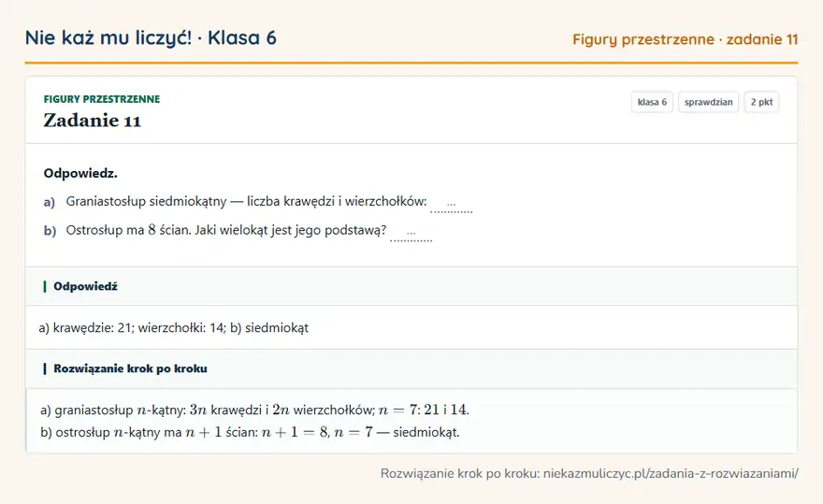Viewport: 823px width, 504px height.
Task: Click answer line 'a) krawędzie: 21; wierzchołki: 14; b) siedmiokąt'
Action: click(x=173, y=328)
